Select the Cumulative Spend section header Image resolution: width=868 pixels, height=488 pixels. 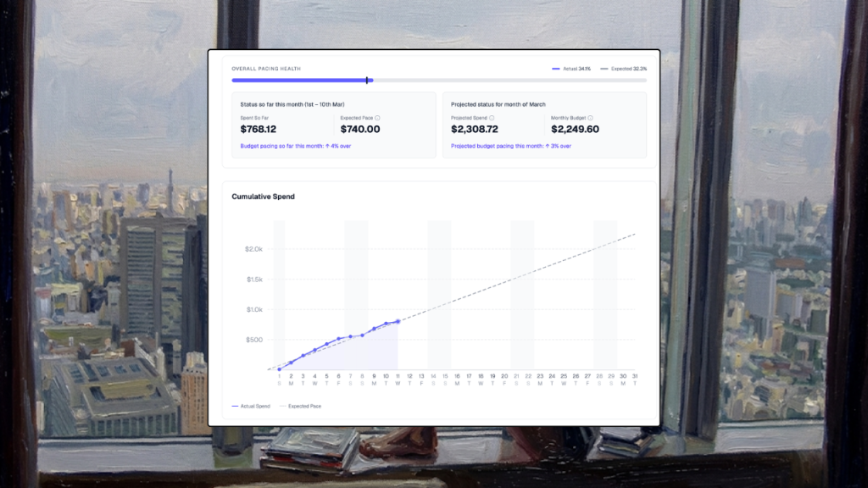pyautogui.click(x=264, y=197)
